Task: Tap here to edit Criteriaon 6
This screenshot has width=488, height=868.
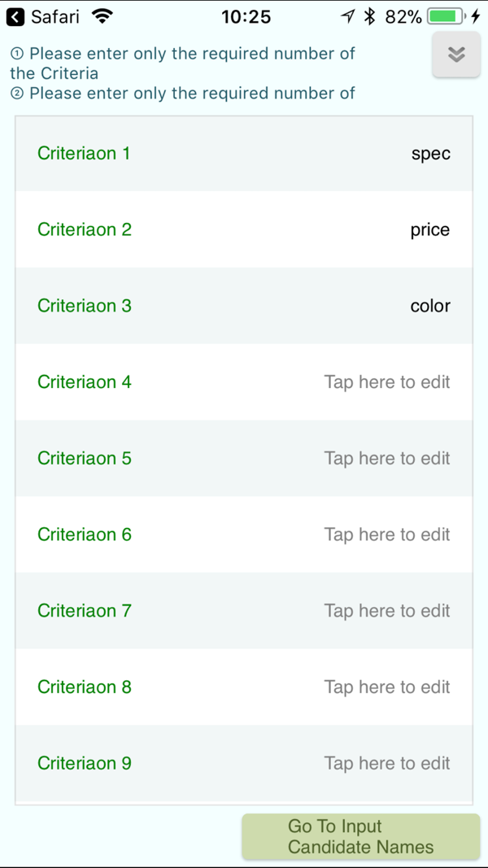Action: point(387,534)
